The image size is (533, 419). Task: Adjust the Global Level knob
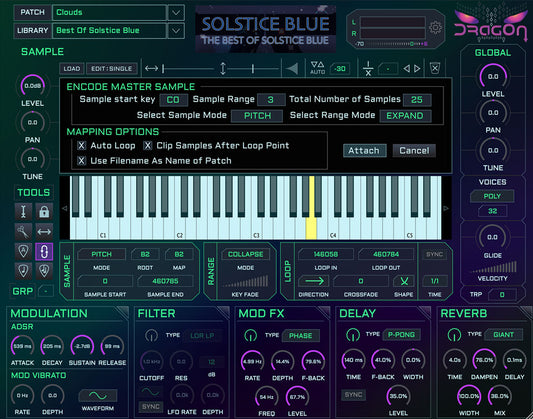pos(493,76)
